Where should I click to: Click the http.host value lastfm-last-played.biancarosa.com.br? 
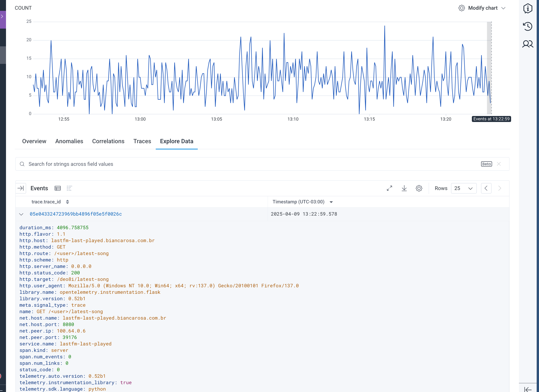coord(103,241)
